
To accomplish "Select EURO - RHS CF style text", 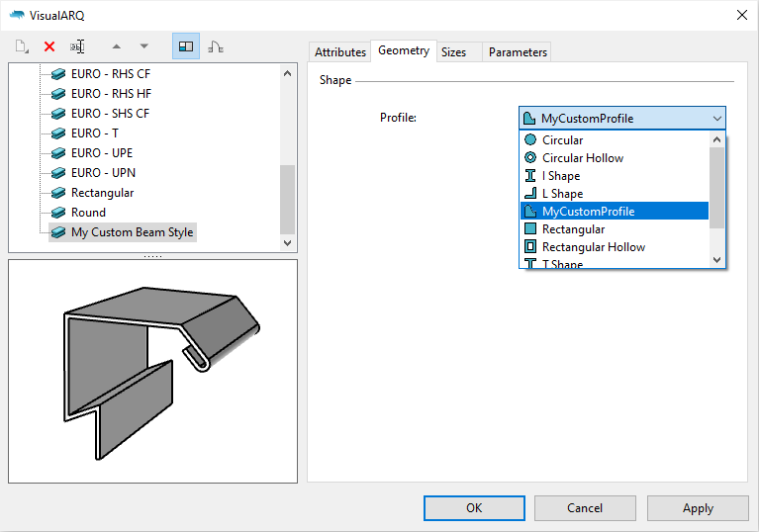I will tap(111, 74).
